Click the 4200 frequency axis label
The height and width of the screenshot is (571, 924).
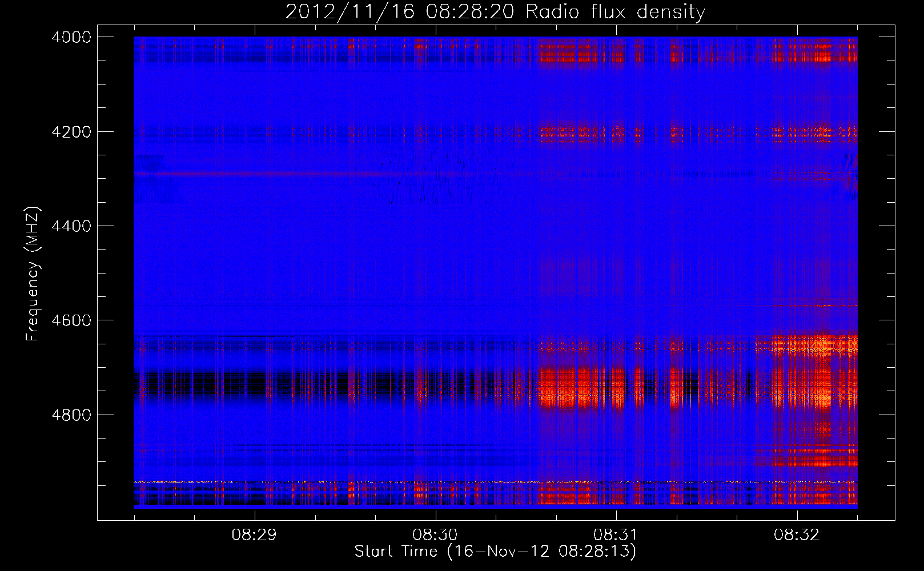pyautogui.click(x=71, y=132)
